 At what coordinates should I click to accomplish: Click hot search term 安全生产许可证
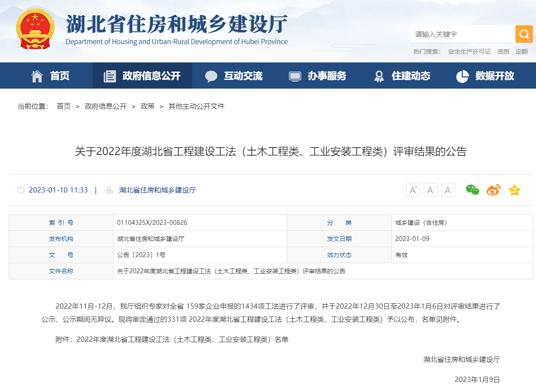[469, 52]
